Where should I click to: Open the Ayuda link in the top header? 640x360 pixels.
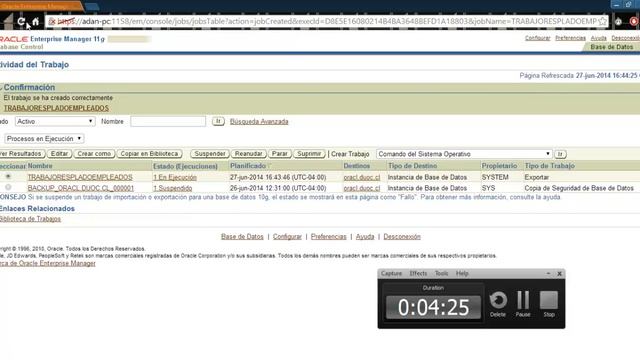point(599,38)
